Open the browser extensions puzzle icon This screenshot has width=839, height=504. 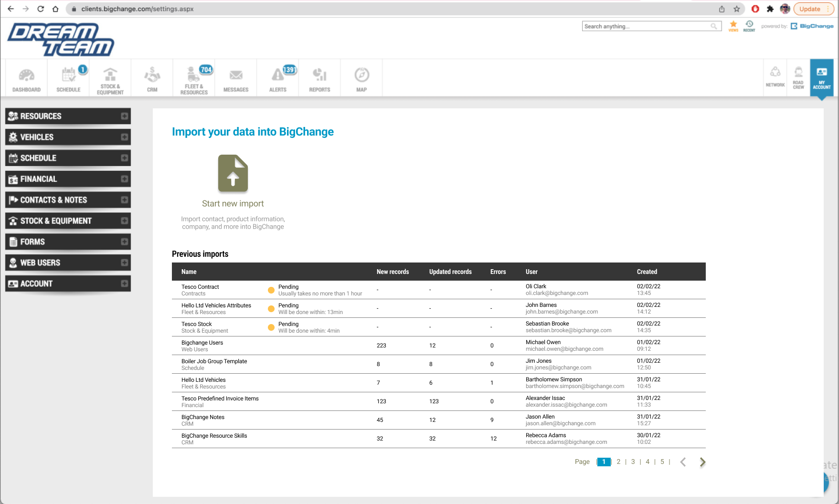click(770, 9)
